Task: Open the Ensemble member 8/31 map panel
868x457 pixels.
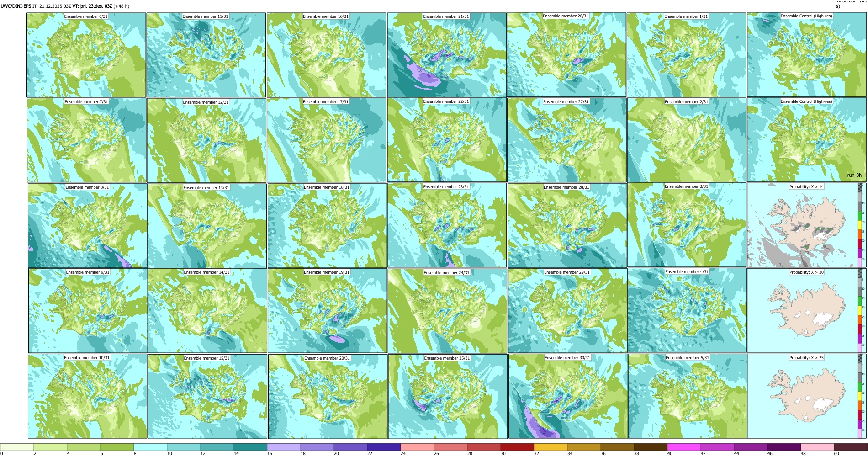Action: [x=87, y=225]
